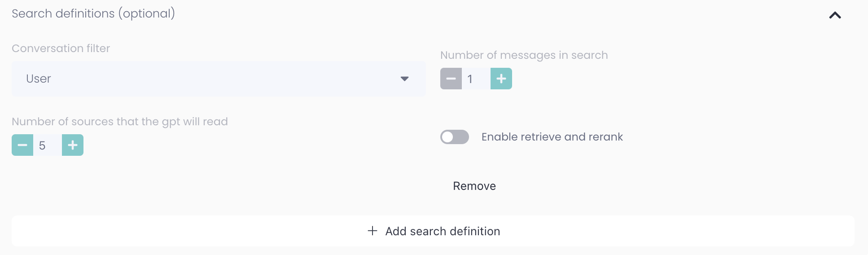Screen dimensions: 868x255
Task: Click the 'Search definitions (optional)' header
Action: coord(93,14)
